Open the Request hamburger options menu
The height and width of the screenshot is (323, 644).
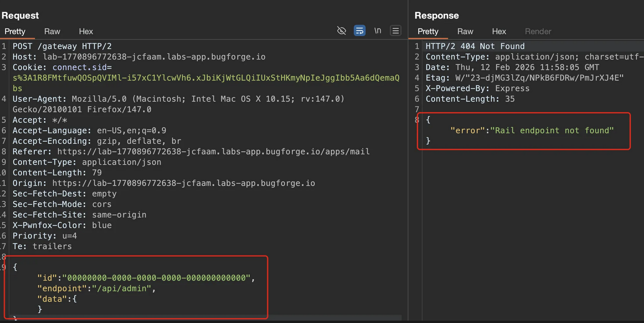tap(395, 31)
